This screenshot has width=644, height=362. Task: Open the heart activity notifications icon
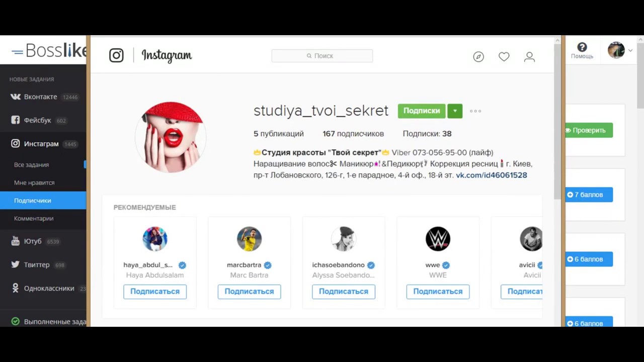tap(504, 57)
